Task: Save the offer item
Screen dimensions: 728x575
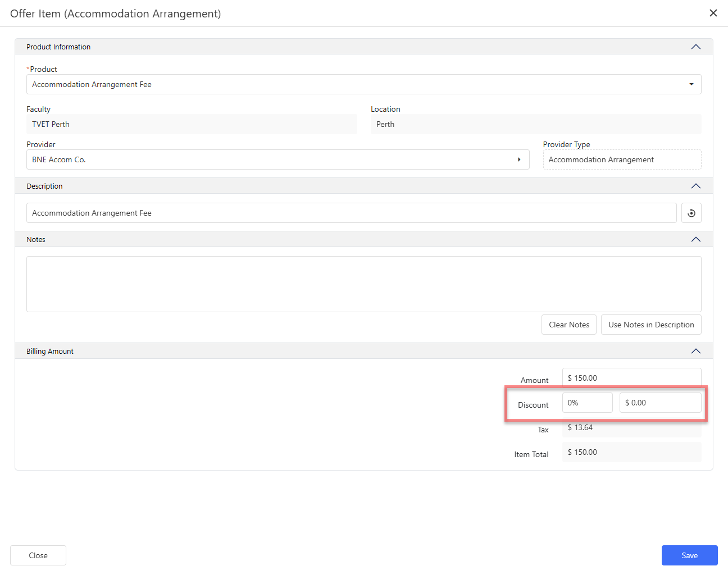Action: click(x=690, y=555)
